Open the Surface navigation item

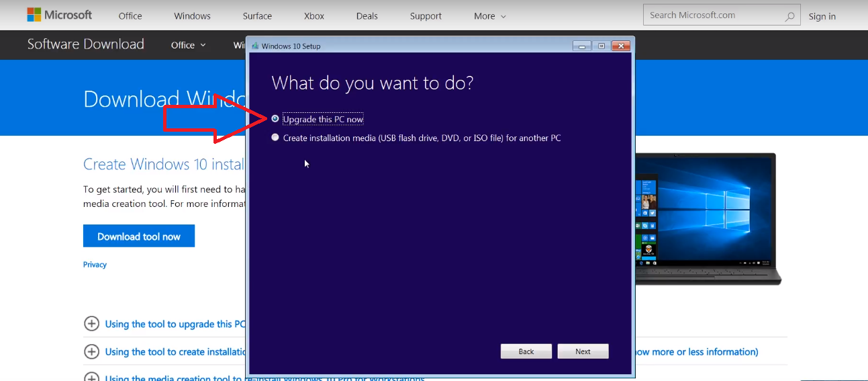(258, 16)
